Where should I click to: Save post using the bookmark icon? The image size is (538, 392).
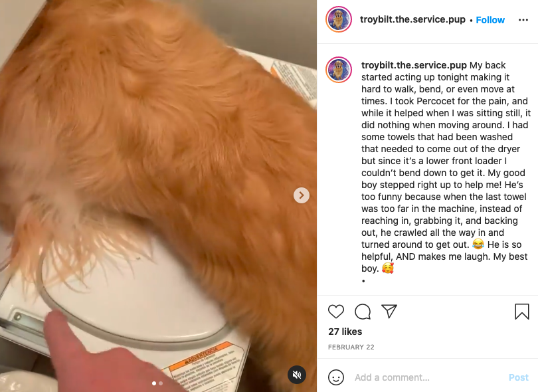(x=521, y=312)
